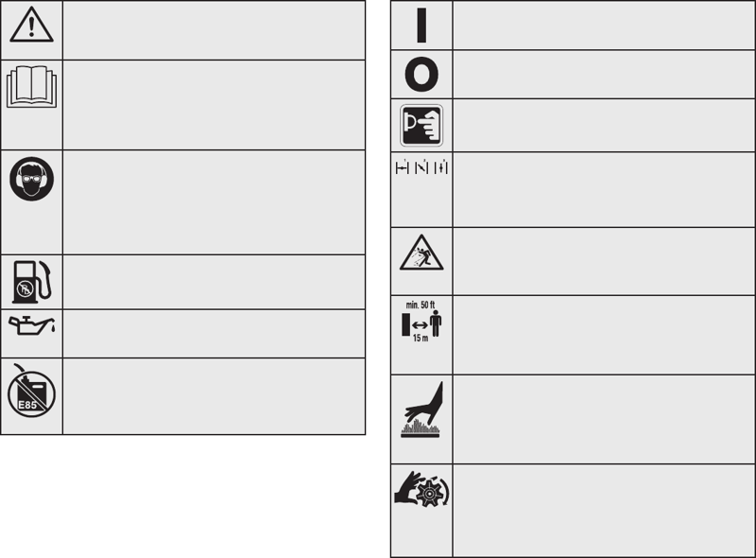Click the warning triangle exclamation symbol
The width and height of the screenshot is (756, 558).
(31, 25)
